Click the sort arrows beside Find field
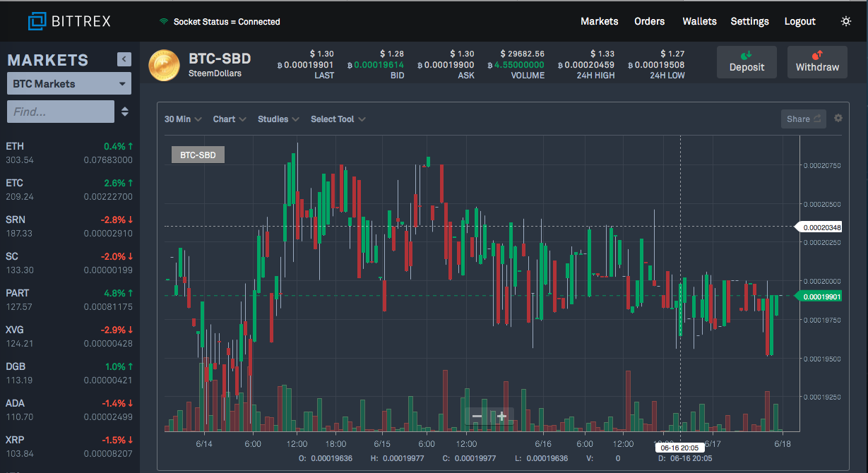This screenshot has height=473, width=868. point(125,112)
